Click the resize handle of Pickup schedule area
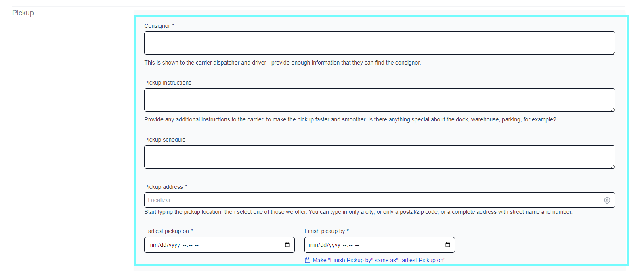644x271 pixels. [613, 166]
